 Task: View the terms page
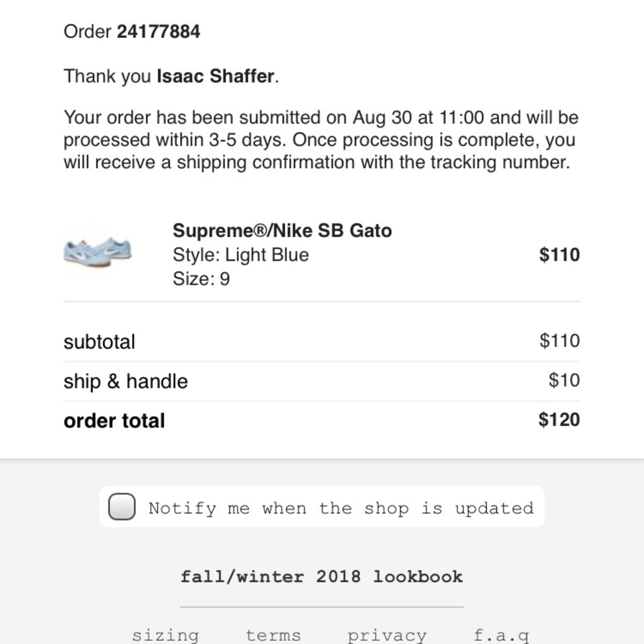point(273,635)
